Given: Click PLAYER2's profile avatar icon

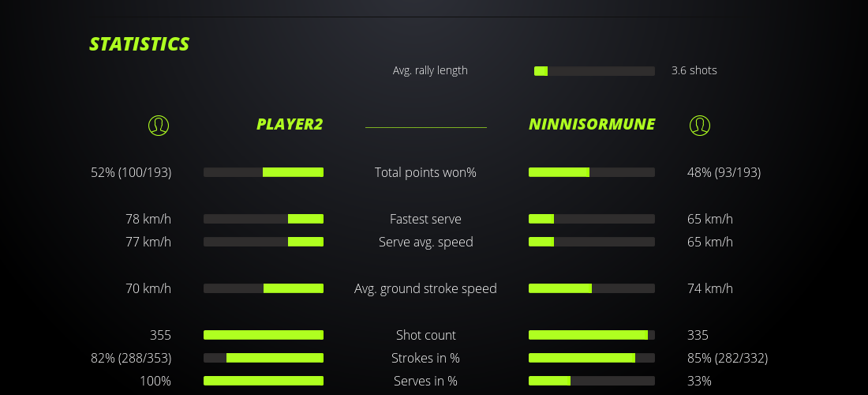Looking at the screenshot, I should point(159,125).
